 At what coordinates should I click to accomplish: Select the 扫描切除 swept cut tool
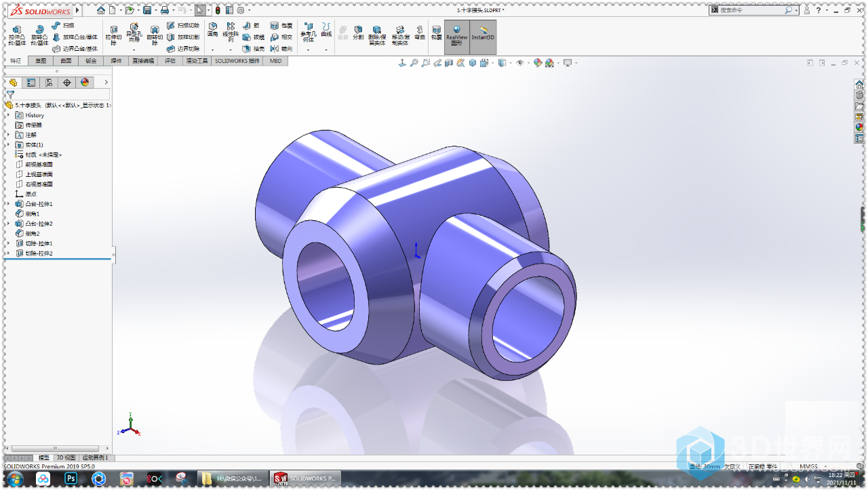(183, 25)
